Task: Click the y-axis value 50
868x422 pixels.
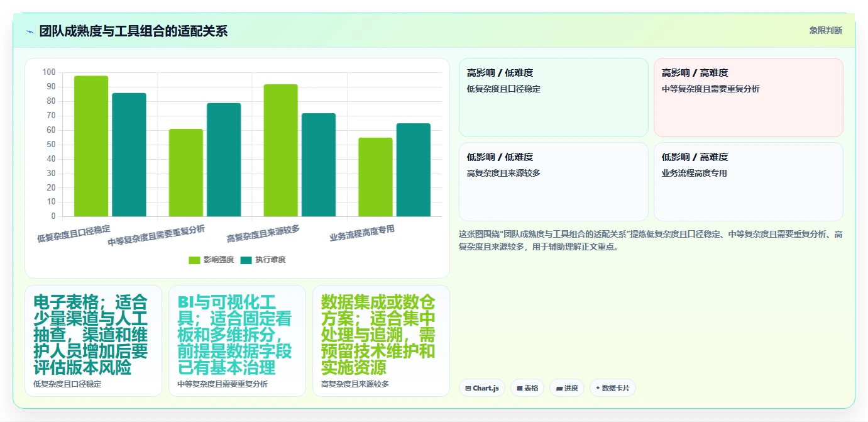Action: click(51, 145)
